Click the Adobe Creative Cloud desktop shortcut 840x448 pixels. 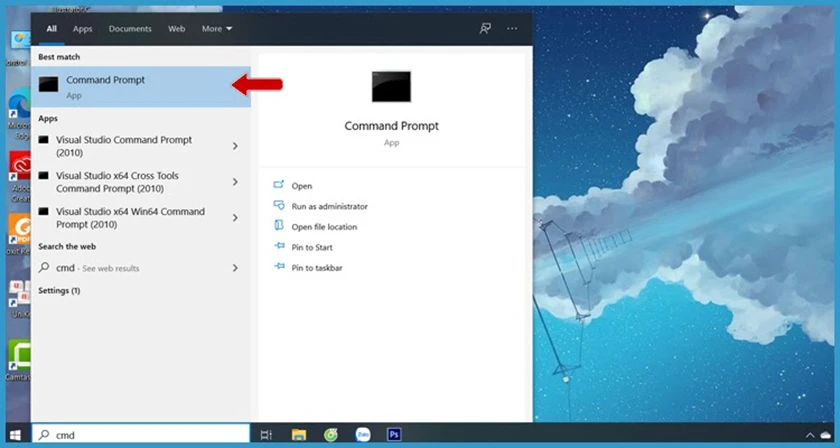[x=20, y=175]
